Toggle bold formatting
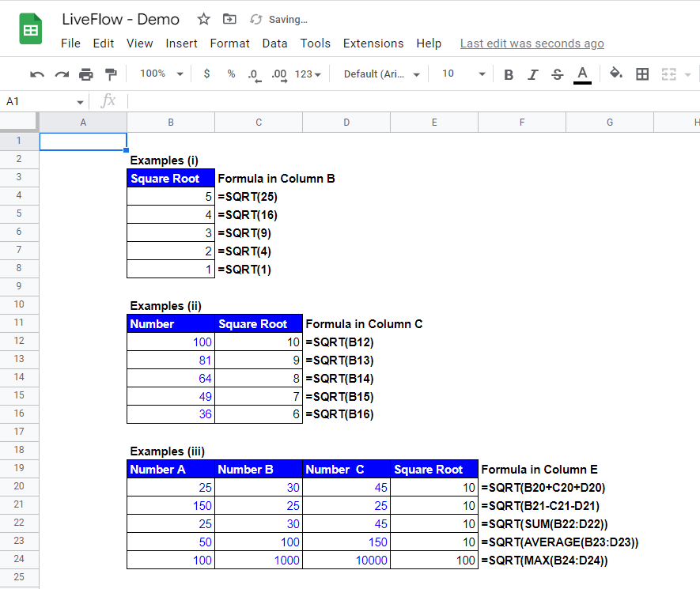 tap(509, 74)
